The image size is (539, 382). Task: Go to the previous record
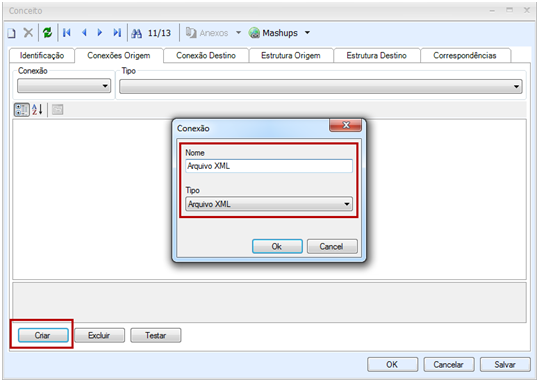[x=84, y=33]
